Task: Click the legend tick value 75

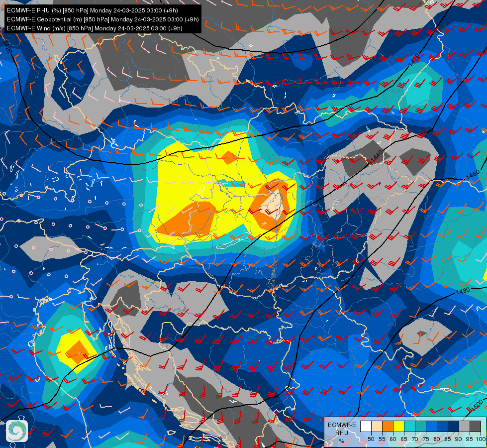Action: coord(425,439)
